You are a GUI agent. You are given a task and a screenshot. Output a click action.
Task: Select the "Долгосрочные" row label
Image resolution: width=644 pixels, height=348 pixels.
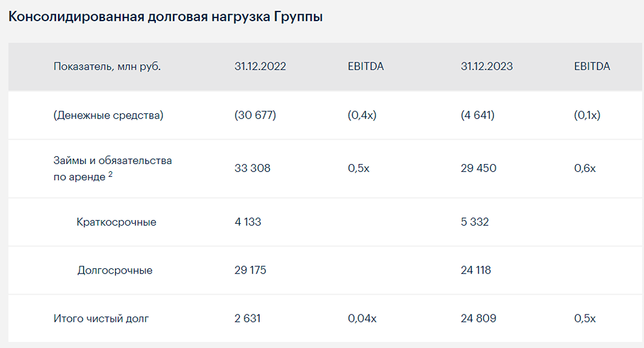(115, 271)
